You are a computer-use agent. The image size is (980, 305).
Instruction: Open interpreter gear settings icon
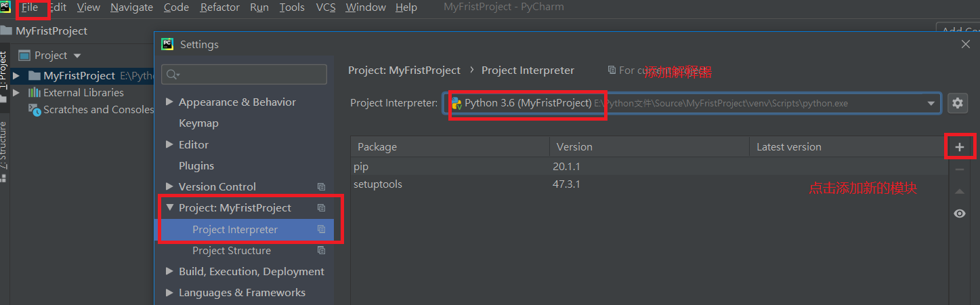(x=958, y=103)
